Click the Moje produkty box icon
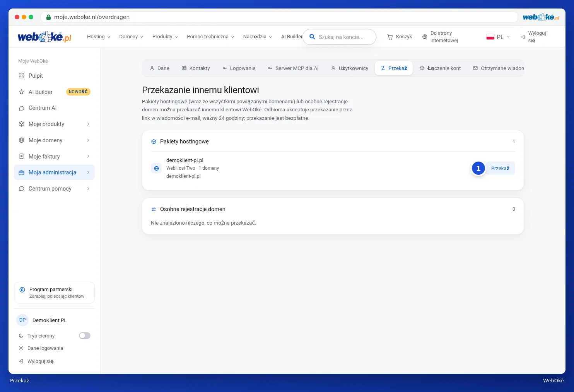574x392 pixels. point(21,124)
